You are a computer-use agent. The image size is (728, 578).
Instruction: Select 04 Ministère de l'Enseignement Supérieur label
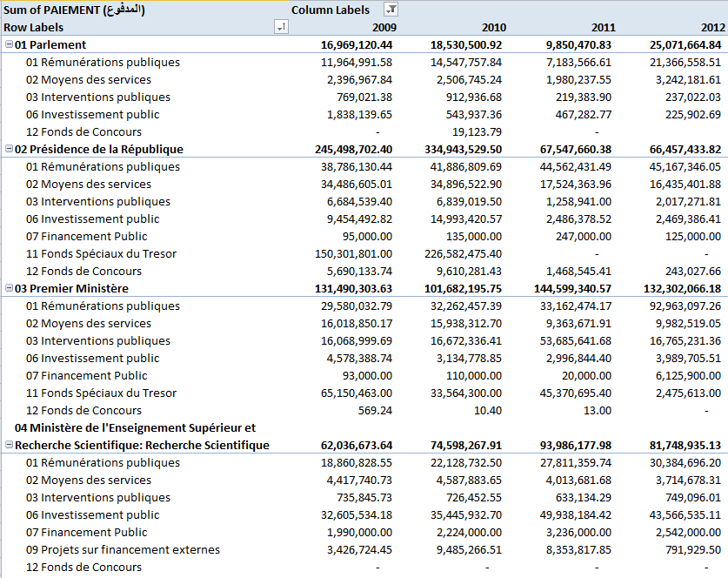[x=135, y=428]
